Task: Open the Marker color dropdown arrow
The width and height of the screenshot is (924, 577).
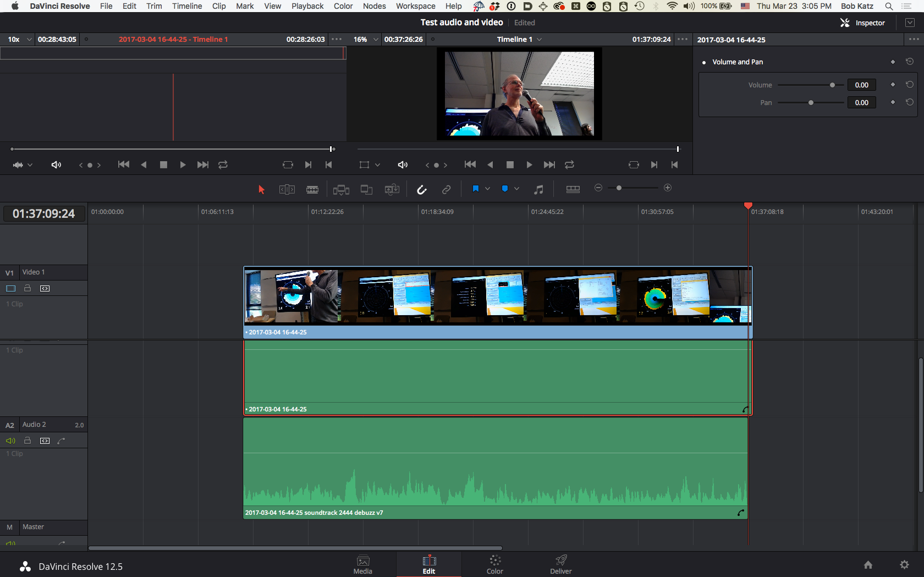Action: coord(516,189)
